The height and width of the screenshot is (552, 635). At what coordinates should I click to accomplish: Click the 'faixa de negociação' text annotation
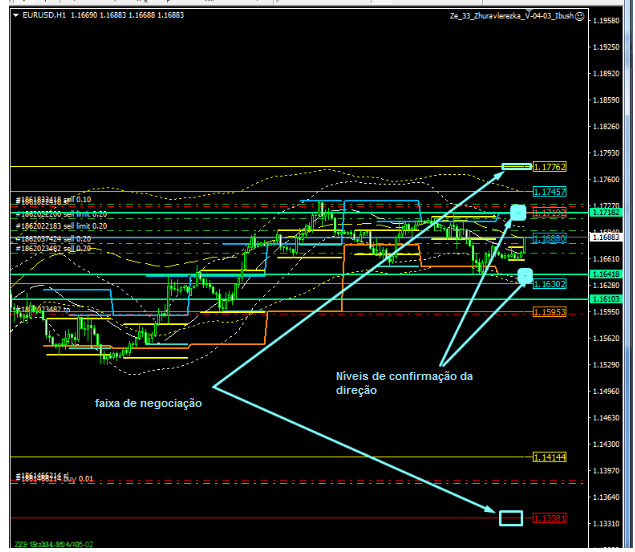click(x=149, y=403)
